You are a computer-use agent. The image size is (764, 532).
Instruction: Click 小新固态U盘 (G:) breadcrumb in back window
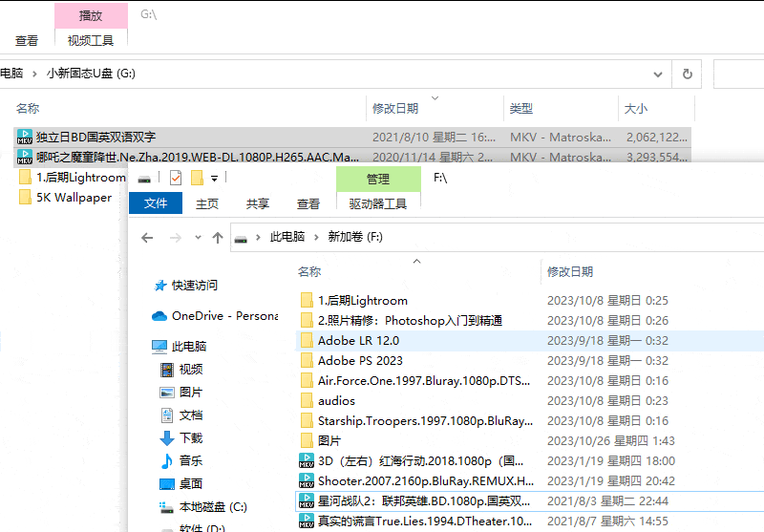(91, 74)
